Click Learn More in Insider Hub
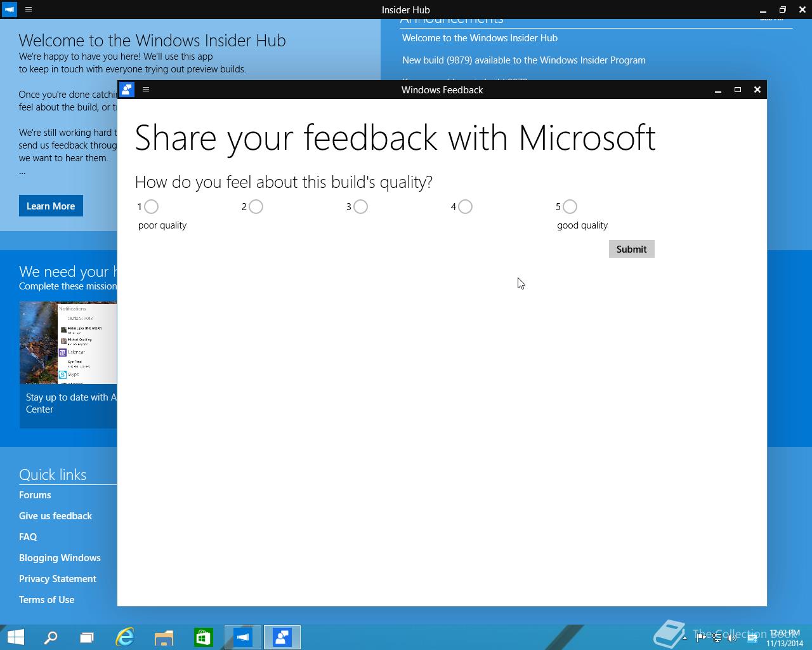 coord(51,206)
